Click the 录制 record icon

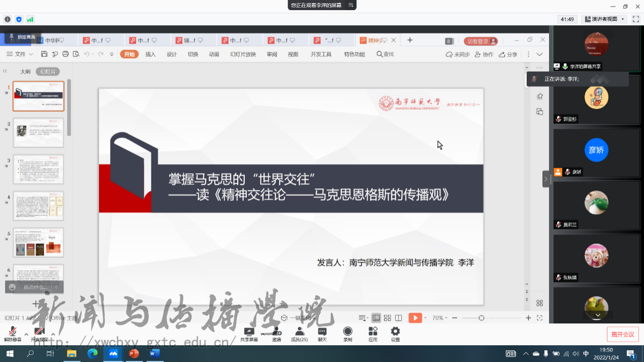(x=348, y=335)
